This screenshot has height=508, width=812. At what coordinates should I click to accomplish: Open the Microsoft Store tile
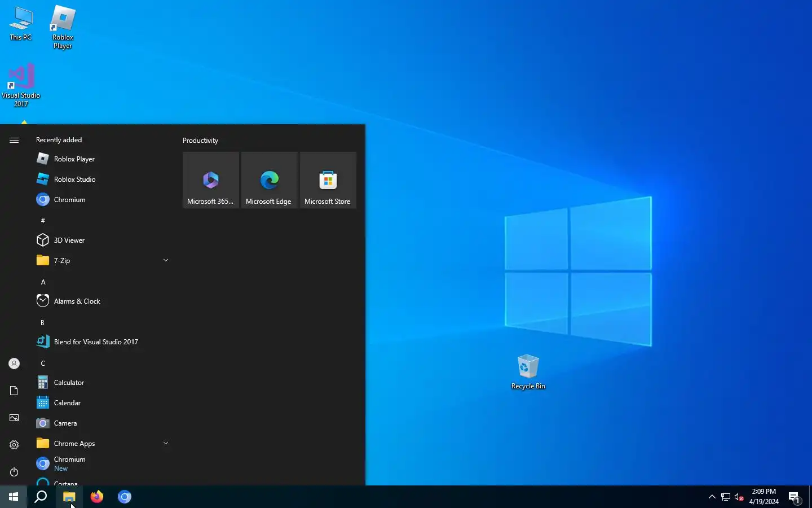pyautogui.click(x=328, y=180)
